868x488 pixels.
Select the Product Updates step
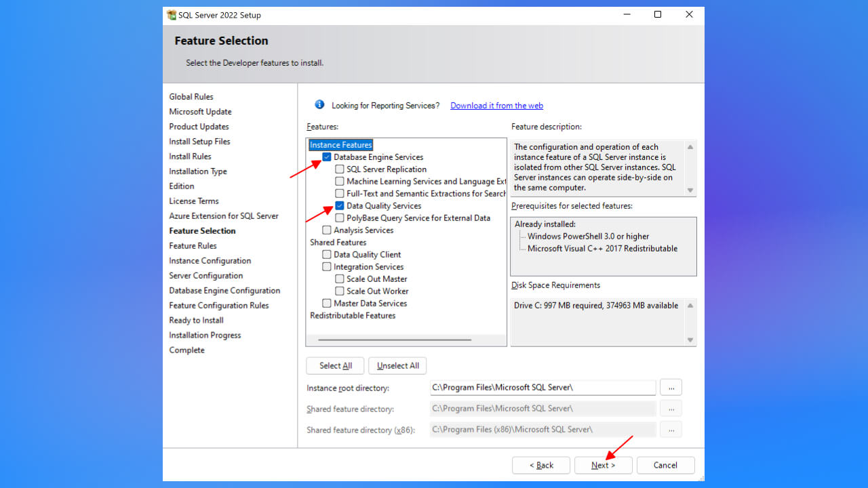pyautogui.click(x=199, y=127)
